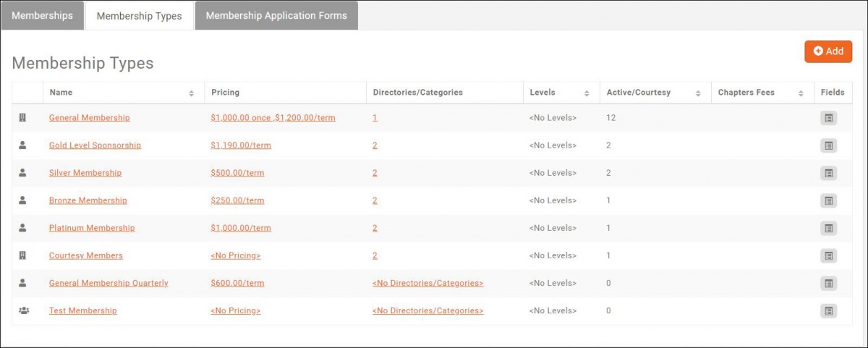Click <No Directories/Categories> for Test Membership
This screenshot has width=868, height=348.
tap(427, 310)
